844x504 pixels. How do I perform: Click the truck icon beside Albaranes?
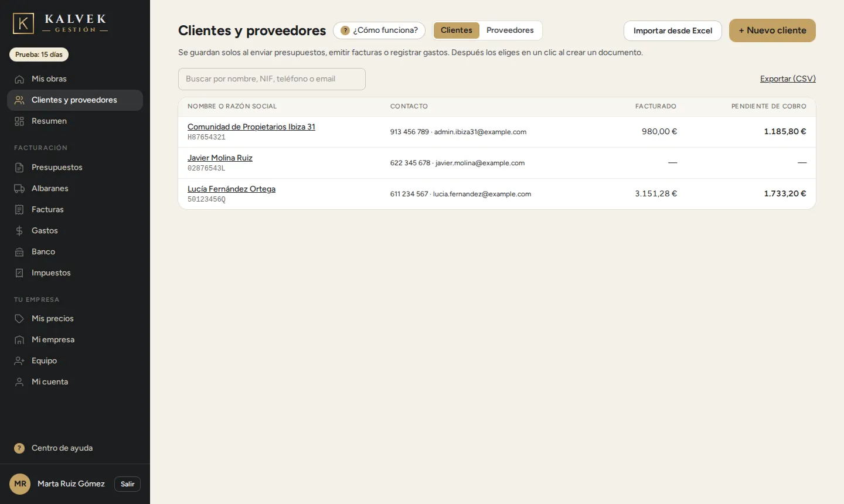click(x=19, y=189)
